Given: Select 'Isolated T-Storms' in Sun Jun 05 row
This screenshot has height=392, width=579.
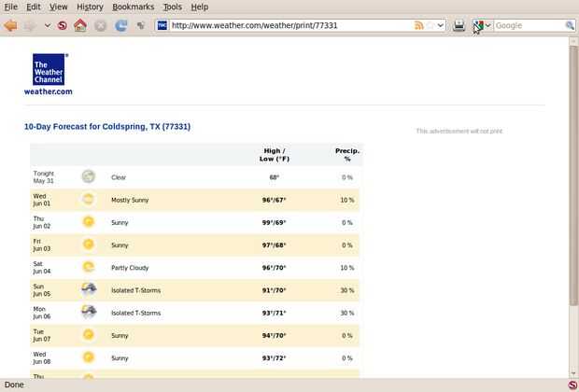Looking at the screenshot, I should click(x=136, y=290).
